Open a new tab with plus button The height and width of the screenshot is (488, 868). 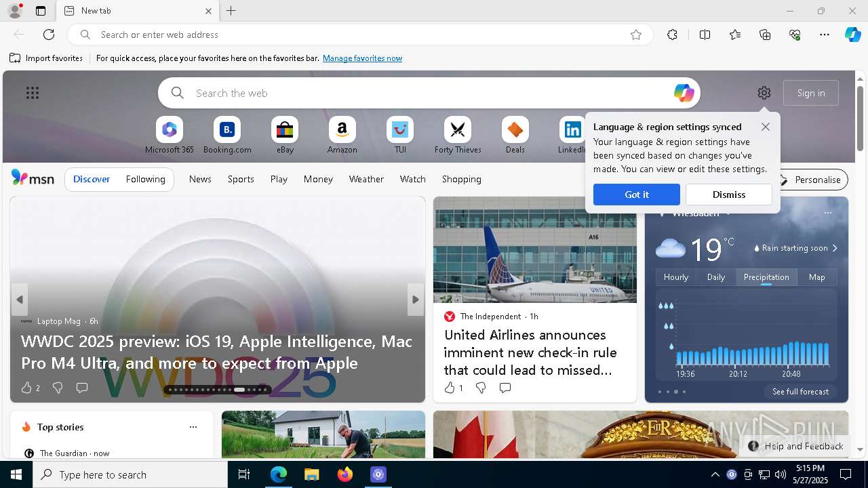coord(231,11)
